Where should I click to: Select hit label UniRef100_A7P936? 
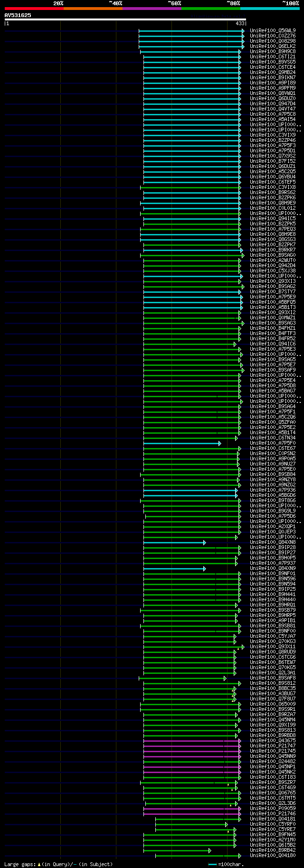point(273,490)
